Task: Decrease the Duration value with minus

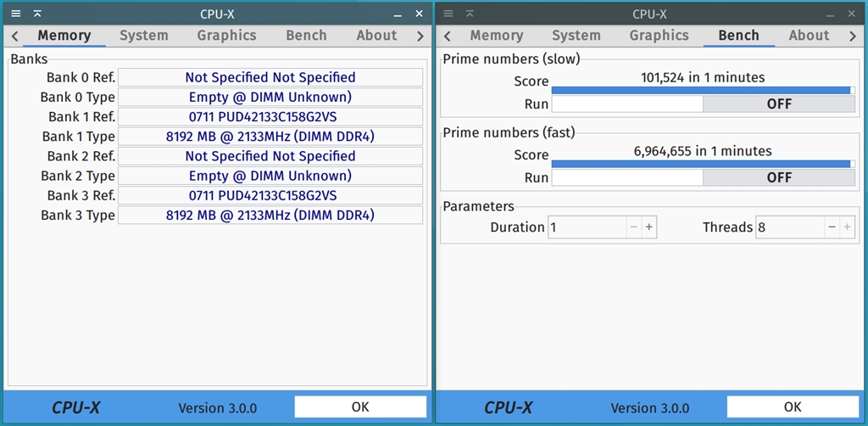Action: tap(634, 227)
